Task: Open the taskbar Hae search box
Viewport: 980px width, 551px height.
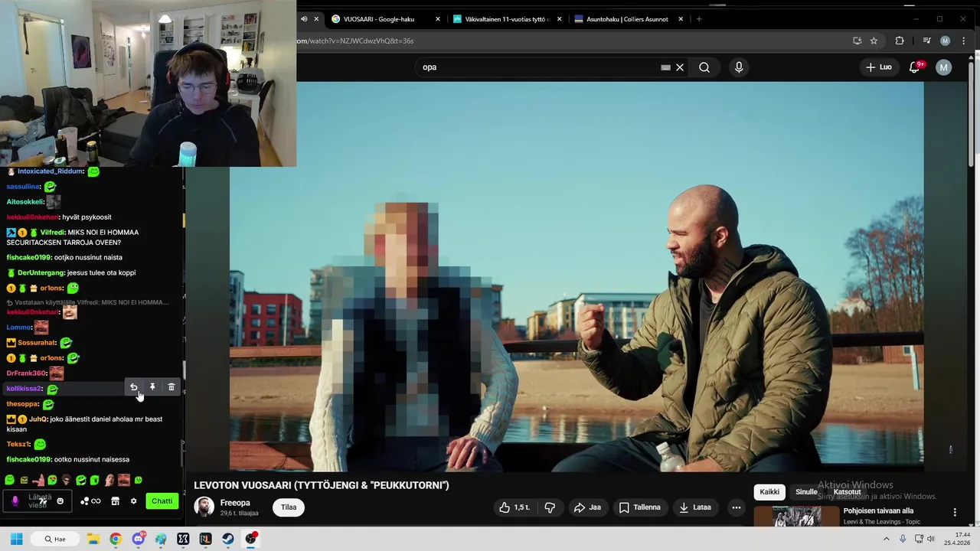Action: point(55,539)
